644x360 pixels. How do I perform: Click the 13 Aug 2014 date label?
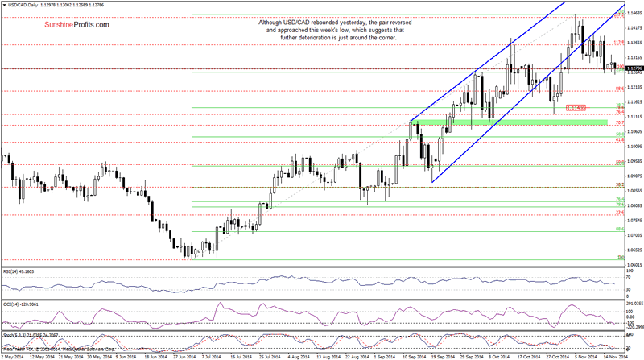click(328, 357)
